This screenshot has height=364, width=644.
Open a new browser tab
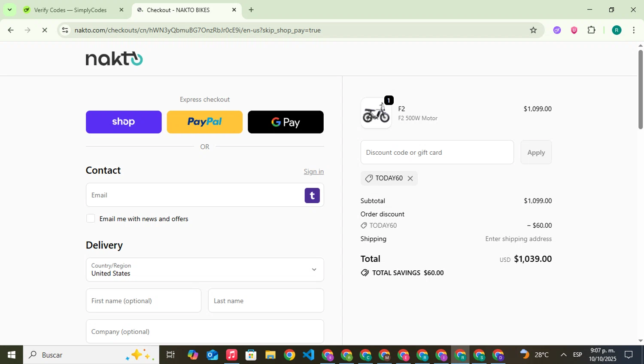point(251,10)
